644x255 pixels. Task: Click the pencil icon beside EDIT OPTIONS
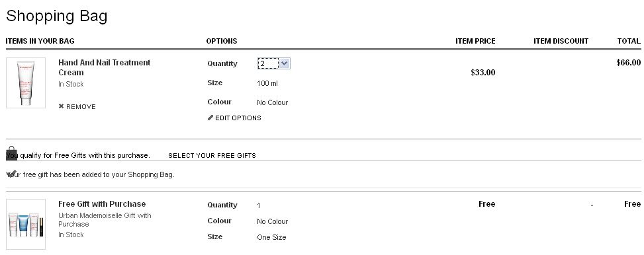tap(210, 118)
